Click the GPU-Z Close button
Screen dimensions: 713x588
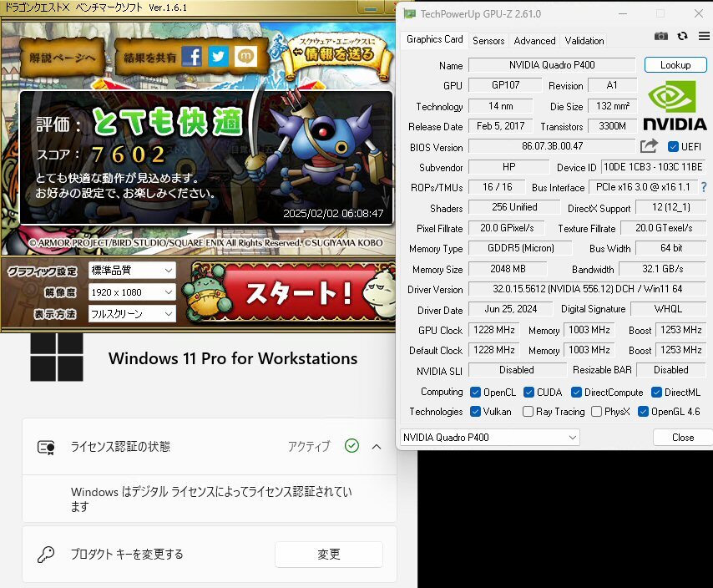[x=683, y=438]
